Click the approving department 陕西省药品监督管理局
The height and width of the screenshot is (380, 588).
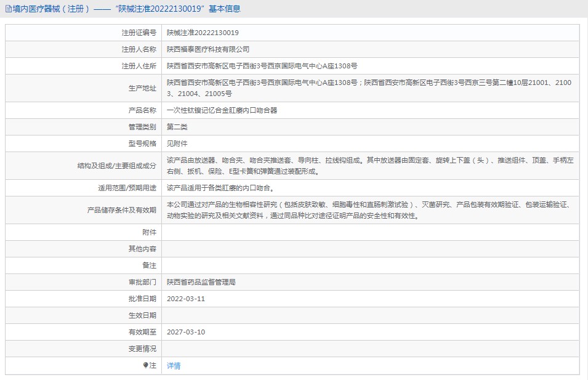[x=201, y=282]
